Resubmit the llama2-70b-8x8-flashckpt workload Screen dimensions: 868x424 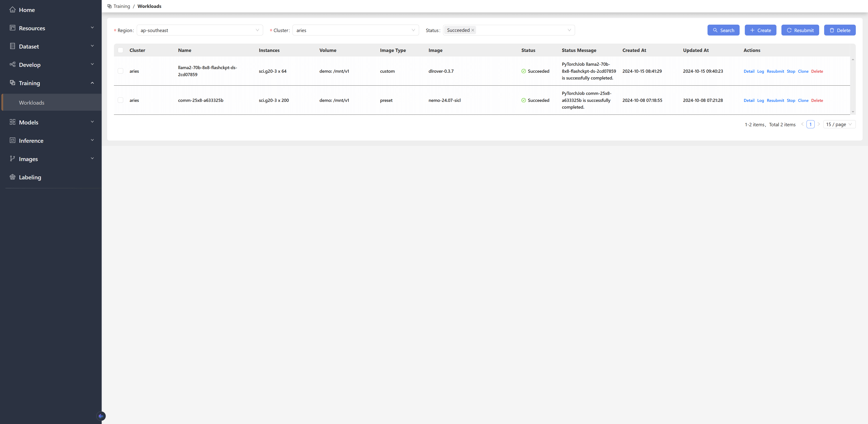775,71
